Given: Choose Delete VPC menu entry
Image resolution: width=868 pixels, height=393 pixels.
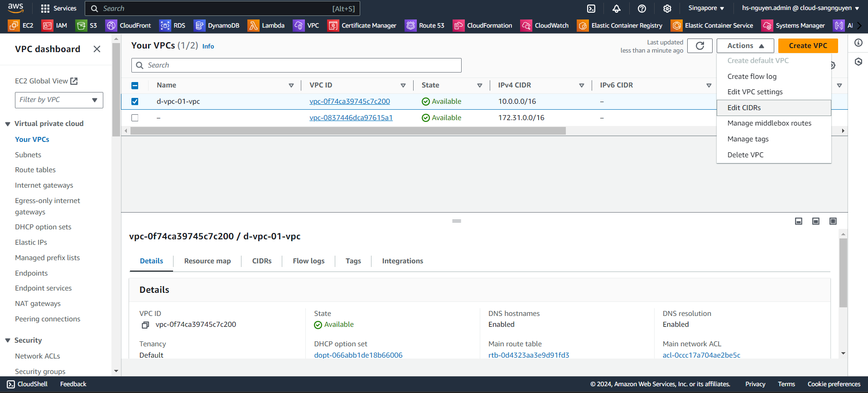Looking at the screenshot, I should tap(774, 155).
